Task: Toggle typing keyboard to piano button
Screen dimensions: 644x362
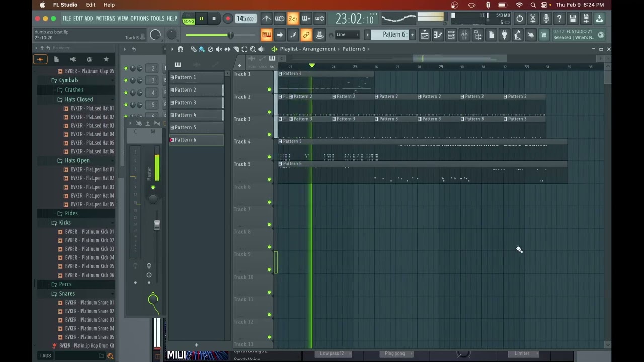Action: pos(267,35)
